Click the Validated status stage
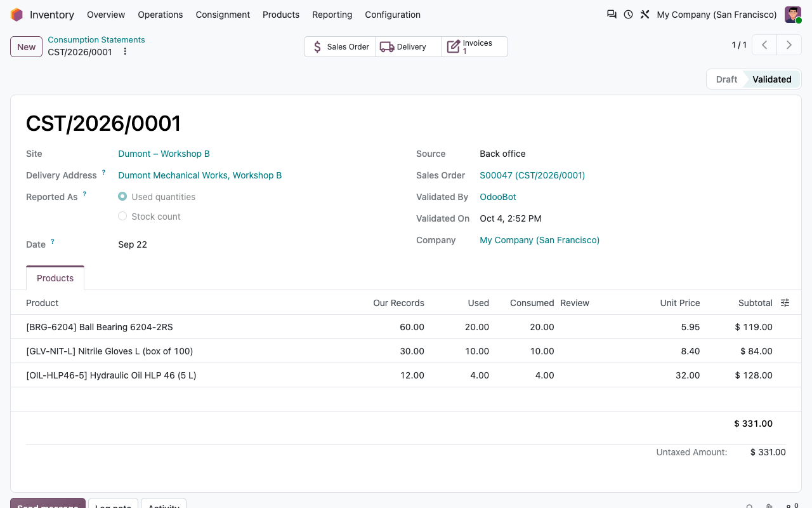The height and width of the screenshot is (508, 812). (772, 79)
